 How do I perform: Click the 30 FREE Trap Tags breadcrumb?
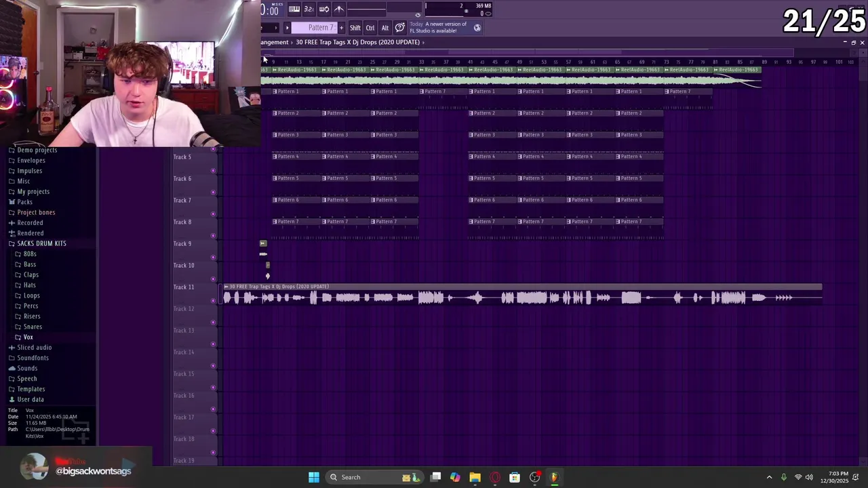pos(357,42)
